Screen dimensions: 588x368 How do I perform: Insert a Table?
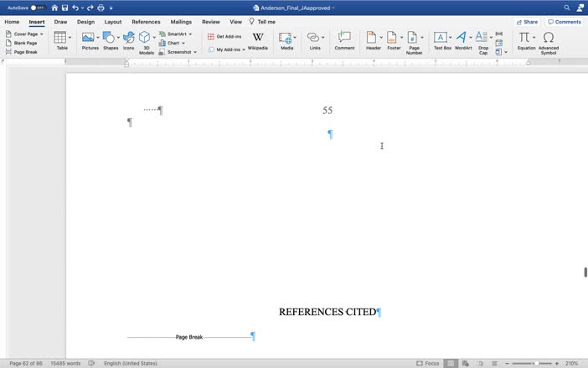pos(62,40)
